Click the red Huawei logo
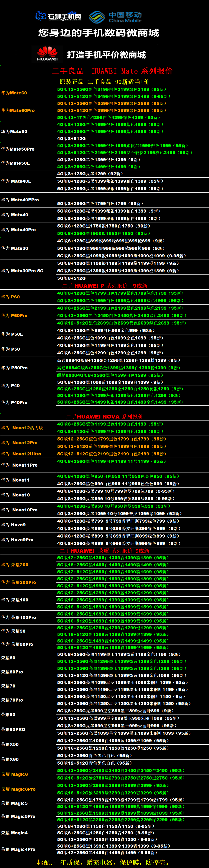The height and width of the screenshot is (868, 209). pos(47,54)
